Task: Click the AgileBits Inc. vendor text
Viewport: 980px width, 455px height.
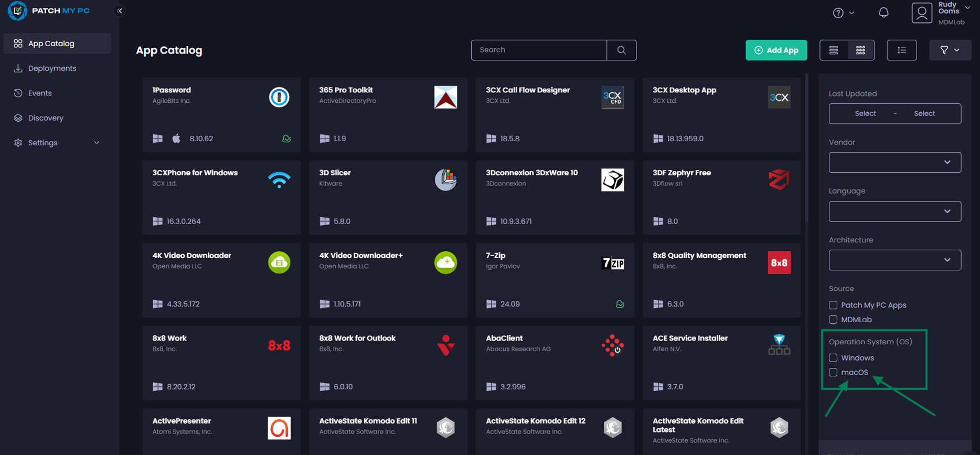Action: tap(172, 101)
